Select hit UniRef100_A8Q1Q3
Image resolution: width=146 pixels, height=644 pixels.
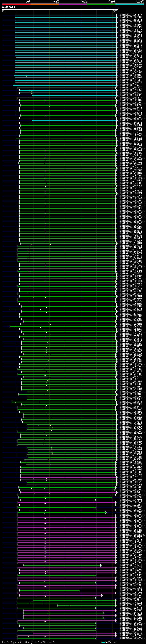[x=131, y=394]
